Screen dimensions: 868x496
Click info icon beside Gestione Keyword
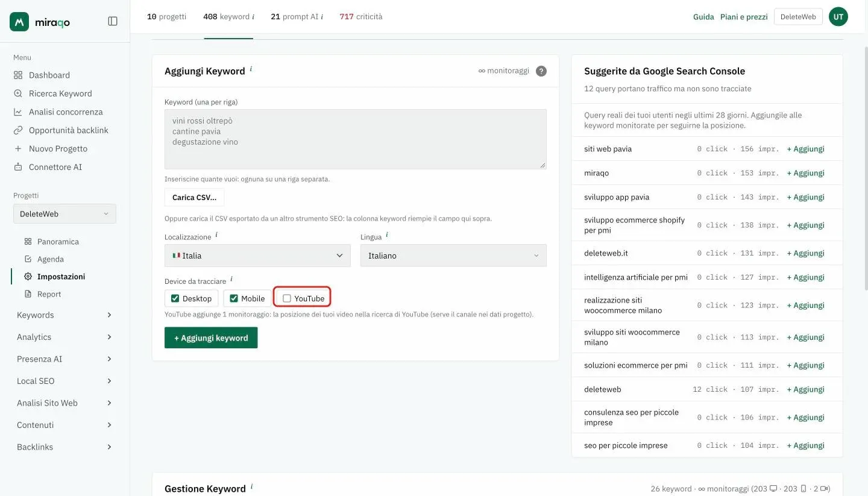[251, 486]
